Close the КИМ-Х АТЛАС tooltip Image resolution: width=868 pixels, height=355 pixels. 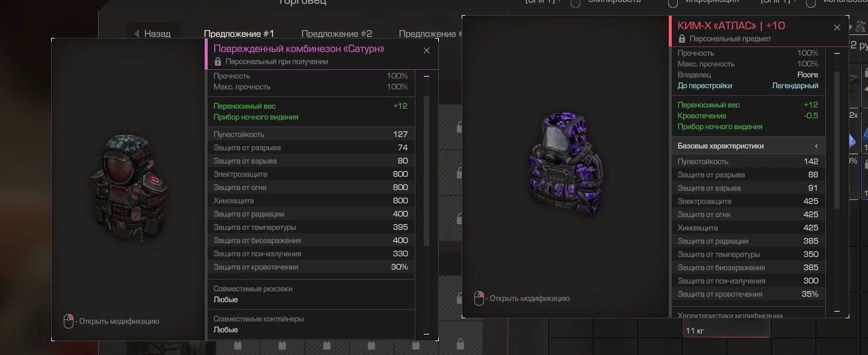(837, 28)
